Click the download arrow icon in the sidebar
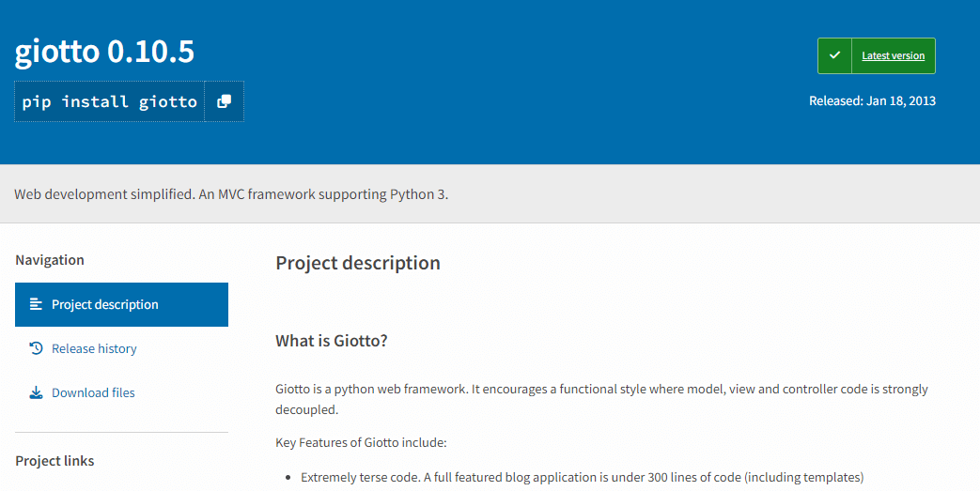Viewport: 980px width, 491px height. point(36,392)
